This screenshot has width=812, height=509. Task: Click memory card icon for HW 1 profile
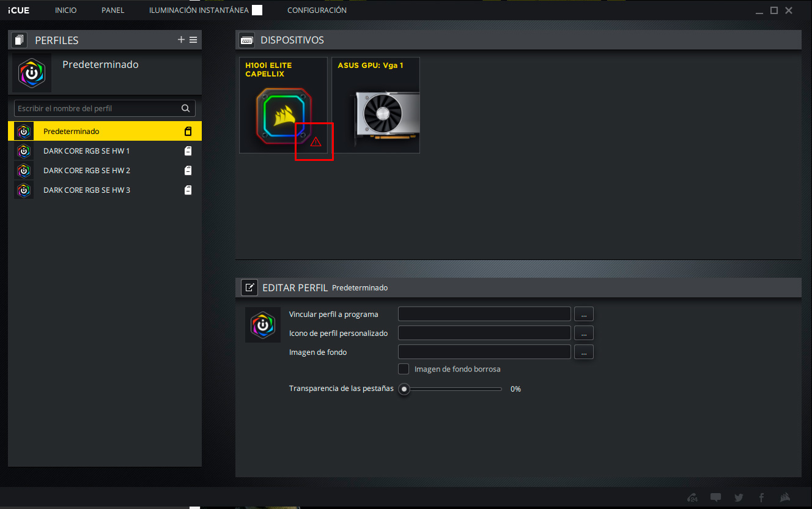click(188, 150)
